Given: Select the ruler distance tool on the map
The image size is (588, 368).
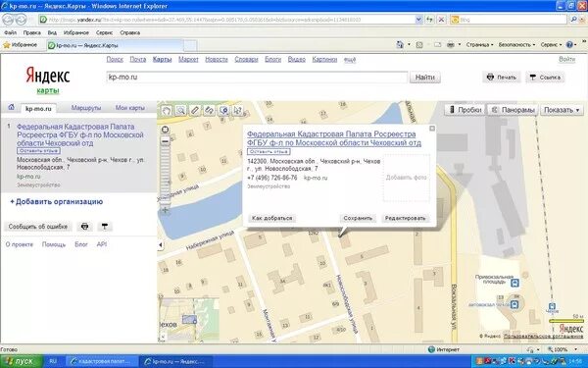Looking at the screenshot, I should coord(195,110).
